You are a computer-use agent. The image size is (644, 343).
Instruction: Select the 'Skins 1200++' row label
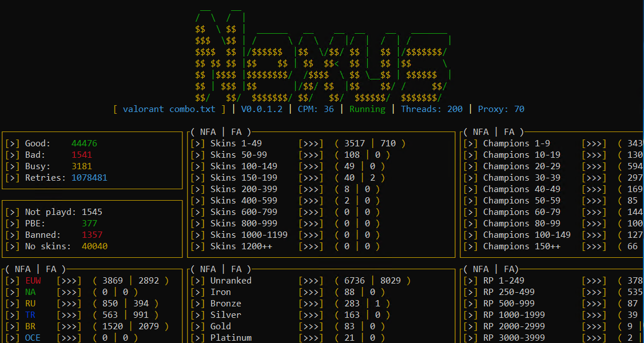point(241,246)
